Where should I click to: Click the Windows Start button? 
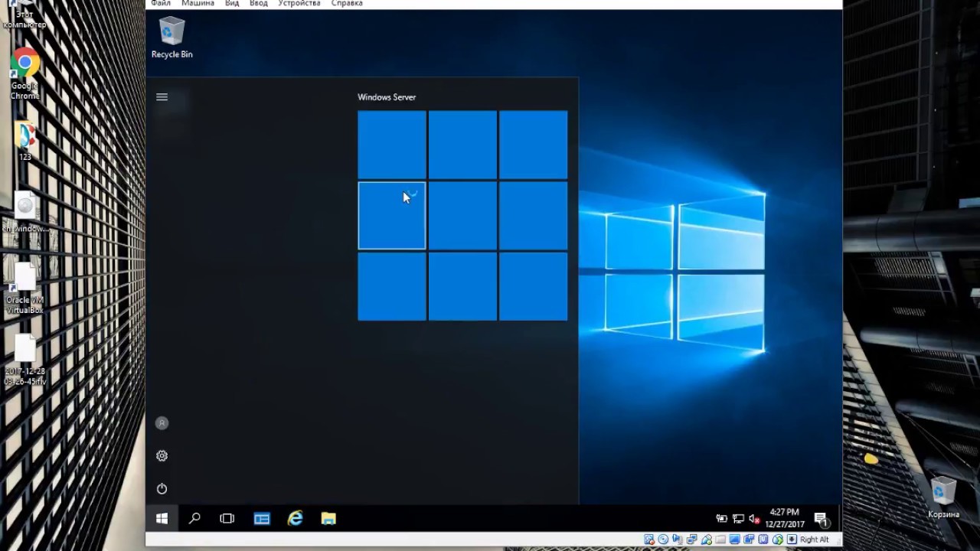pyautogui.click(x=162, y=519)
